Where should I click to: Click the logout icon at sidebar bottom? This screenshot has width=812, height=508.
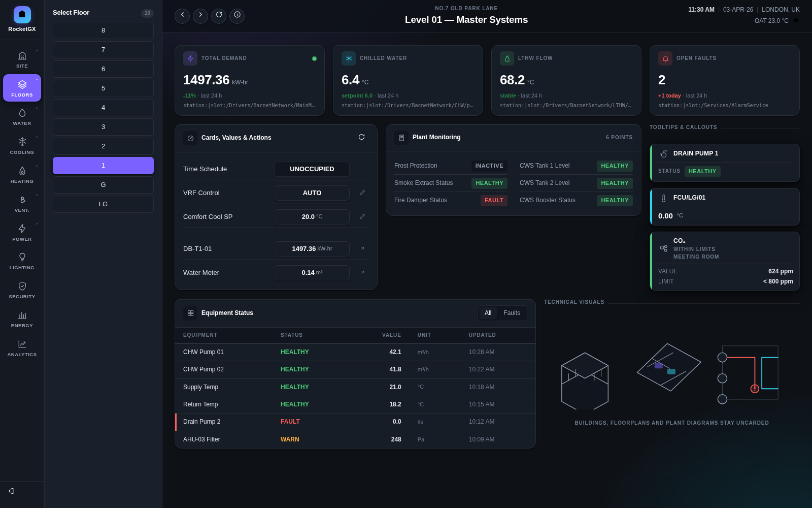[x=11, y=491]
